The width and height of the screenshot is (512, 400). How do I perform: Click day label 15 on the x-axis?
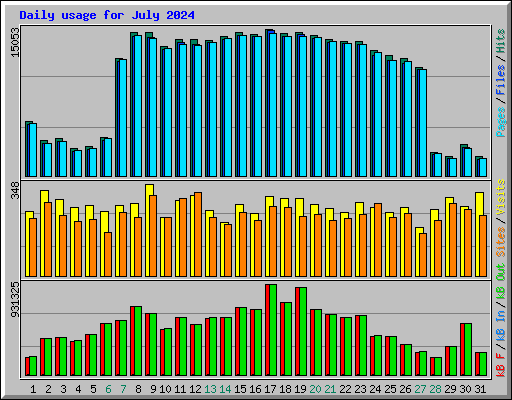click(240, 389)
